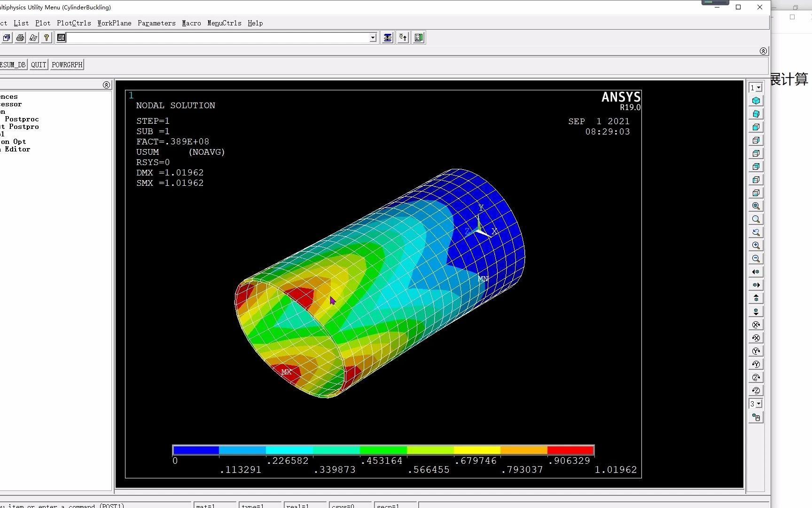This screenshot has height=508, width=812.
Task: Rotate model about X counterclockwise icon
Action: [x=756, y=338]
